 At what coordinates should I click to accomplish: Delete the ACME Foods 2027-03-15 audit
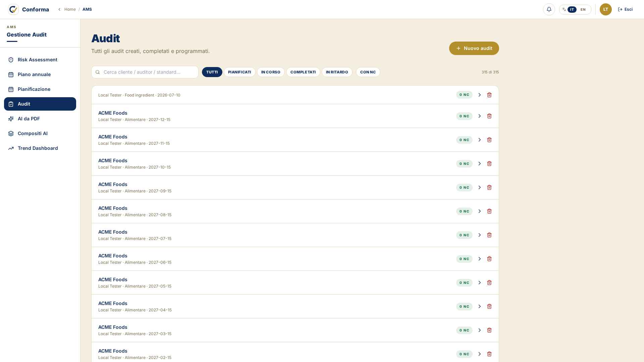489,330
